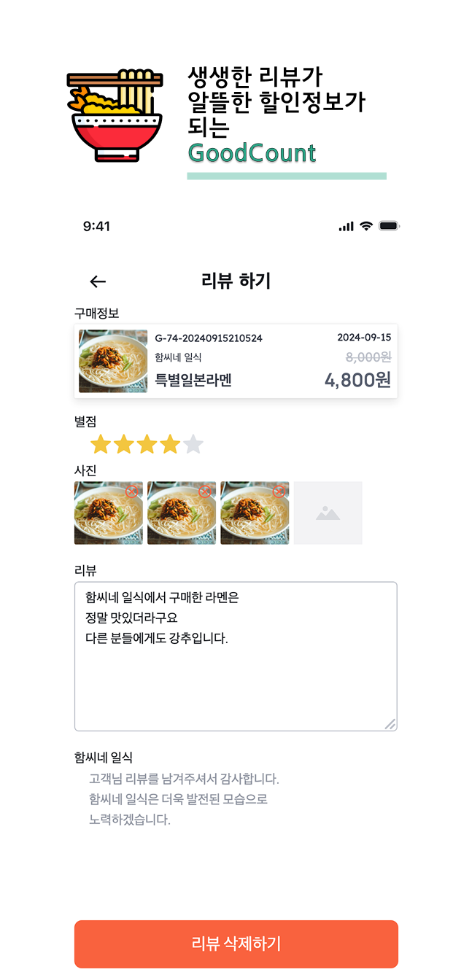
Task: Set rating to four stars
Action: click(170, 444)
